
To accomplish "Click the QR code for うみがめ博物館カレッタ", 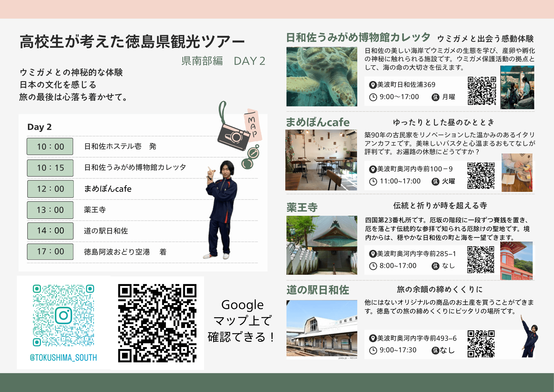I will pos(482,91).
